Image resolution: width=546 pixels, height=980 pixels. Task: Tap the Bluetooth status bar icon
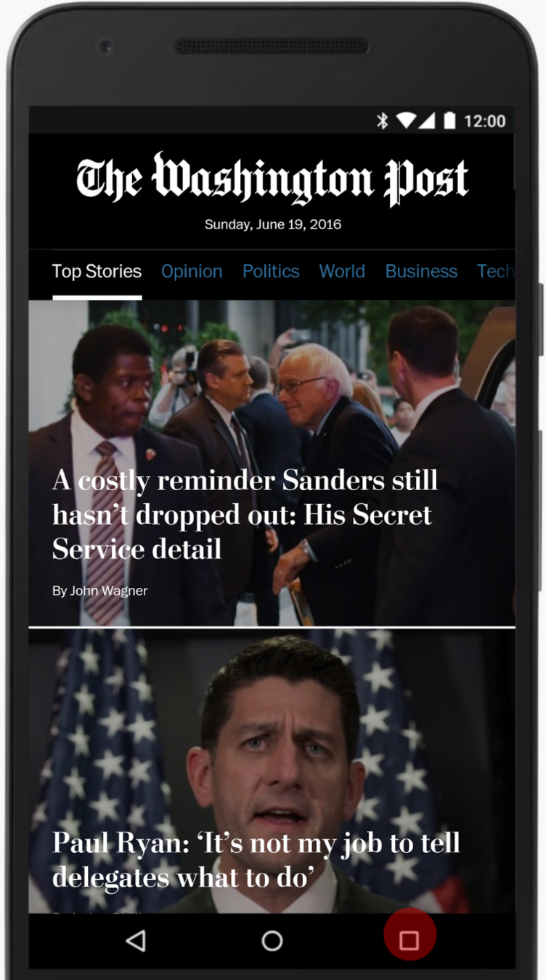pos(383,121)
